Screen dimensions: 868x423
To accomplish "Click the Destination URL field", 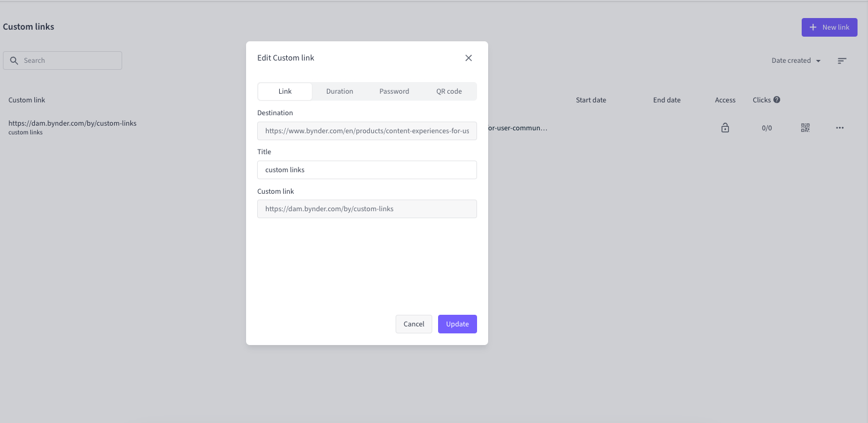I will 367,131.
